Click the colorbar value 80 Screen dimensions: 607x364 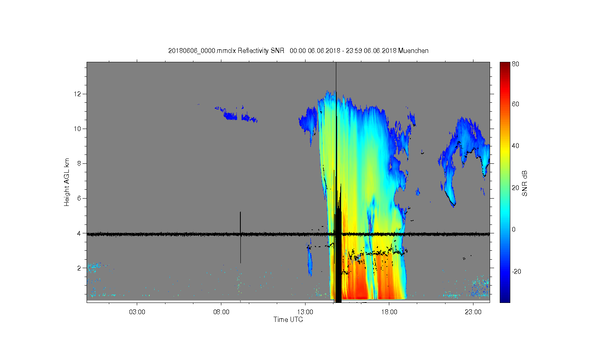tap(515, 64)
